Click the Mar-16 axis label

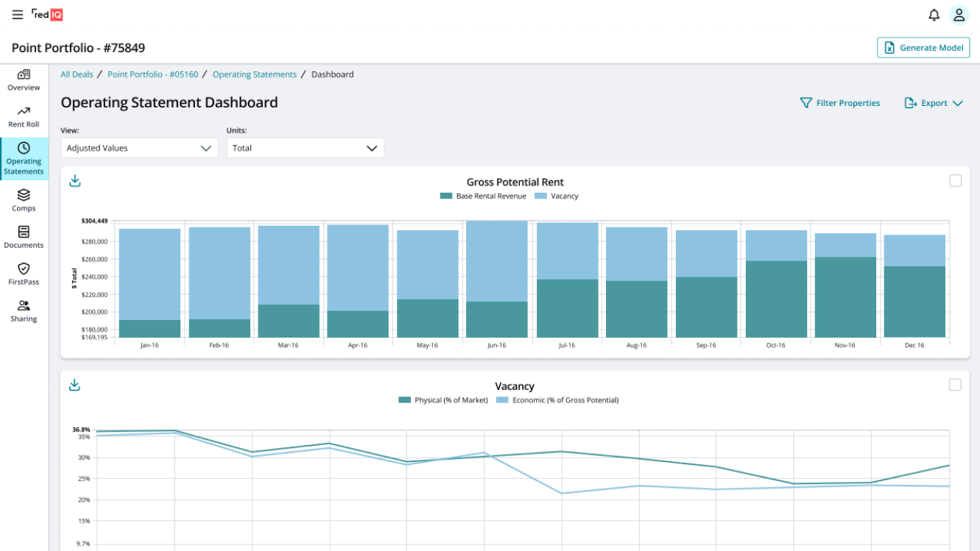288,345
